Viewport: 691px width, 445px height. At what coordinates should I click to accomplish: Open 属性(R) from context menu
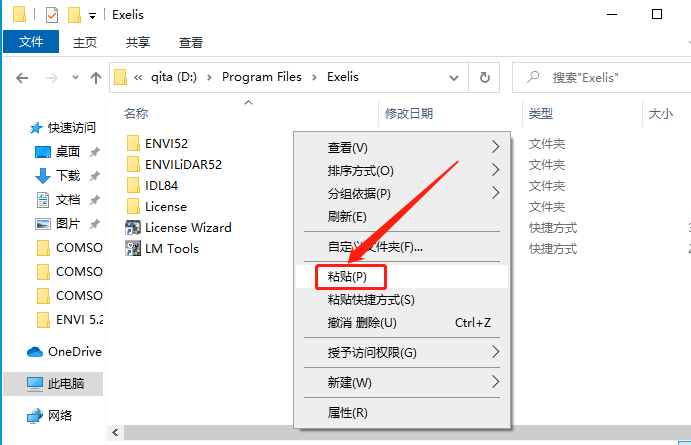click(x=402, y=412)
